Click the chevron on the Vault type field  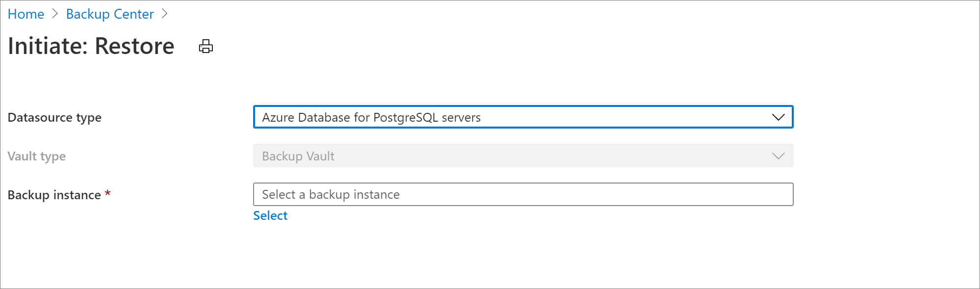coord(778,156)
